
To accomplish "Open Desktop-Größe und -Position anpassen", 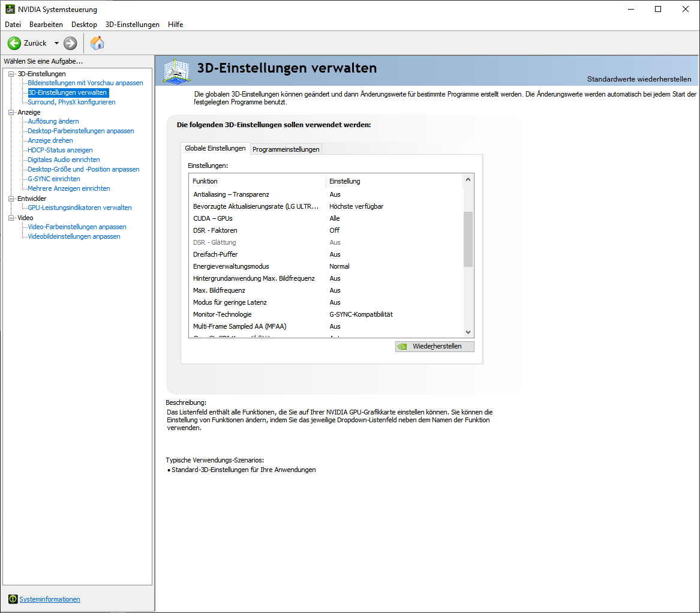I will (x=83, y=169).
